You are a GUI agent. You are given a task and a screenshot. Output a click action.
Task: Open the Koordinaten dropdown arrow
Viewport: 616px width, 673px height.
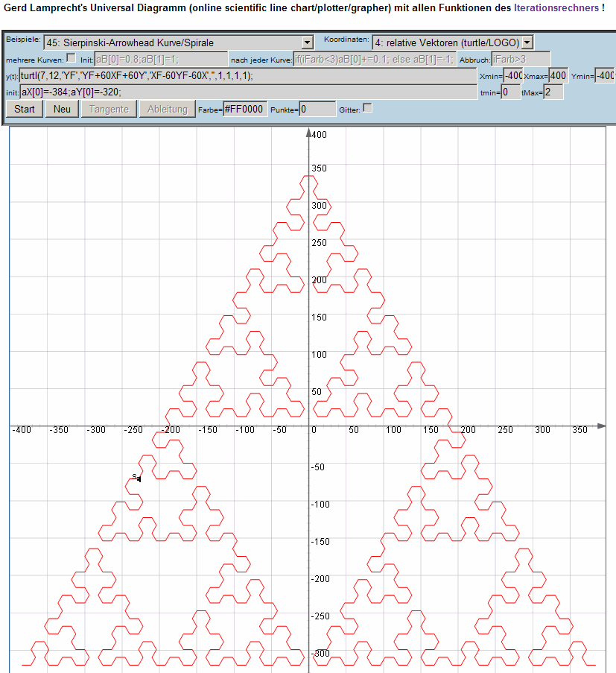(527, 42)
